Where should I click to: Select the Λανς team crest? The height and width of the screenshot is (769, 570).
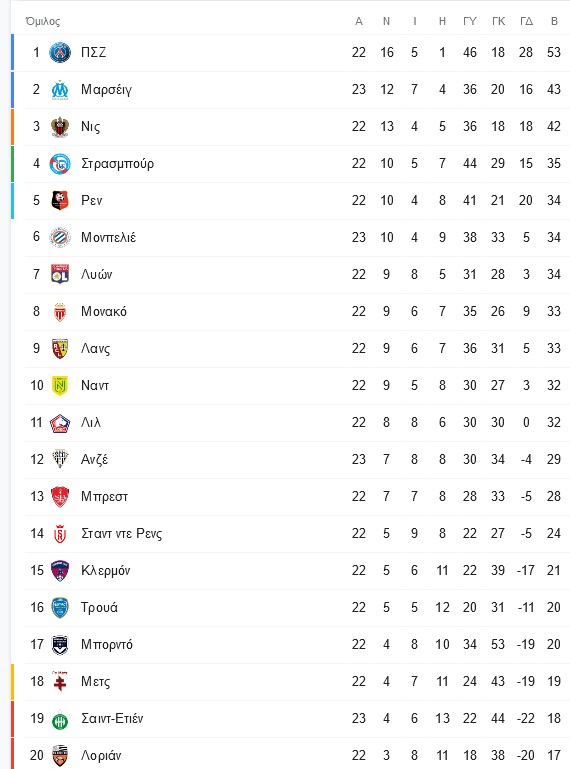(60, 349)
